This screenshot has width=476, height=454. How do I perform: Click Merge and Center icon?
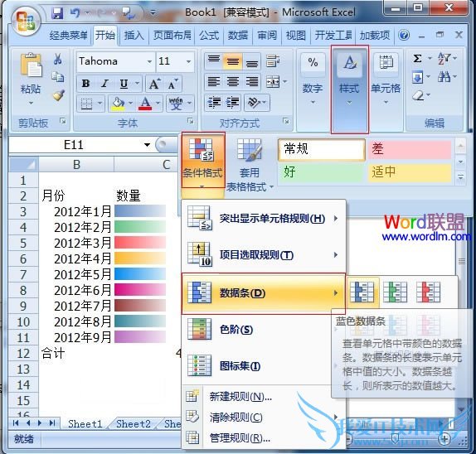pyautogui.click(x=273, y=81)
